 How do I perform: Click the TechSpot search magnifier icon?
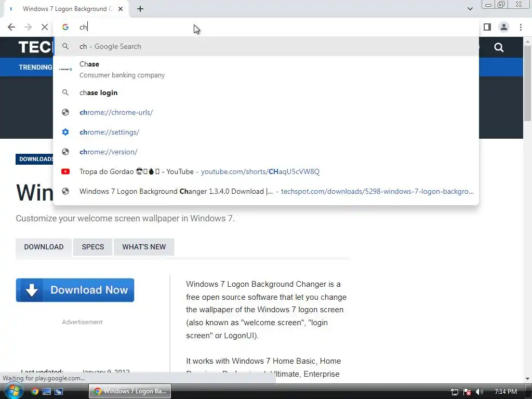coord(499,47)
